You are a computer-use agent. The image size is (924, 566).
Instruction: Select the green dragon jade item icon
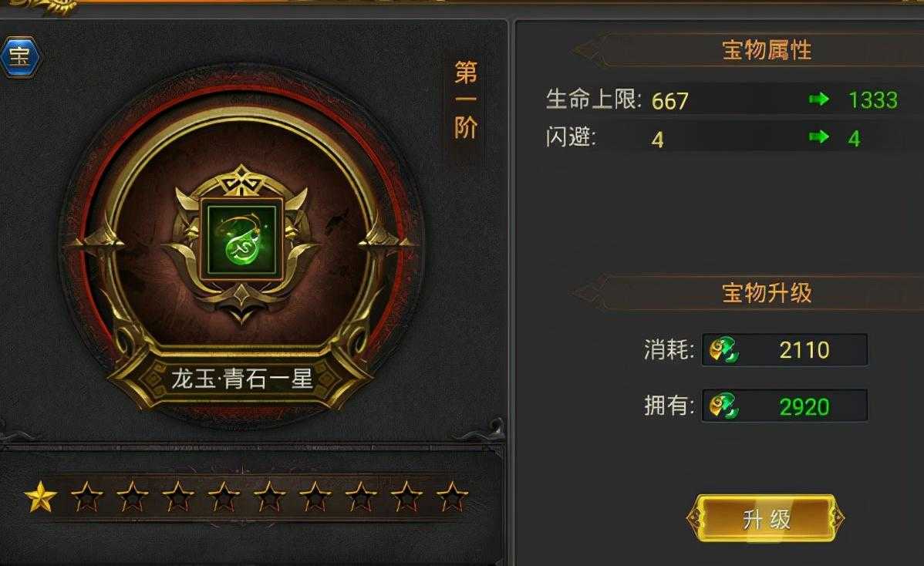point(241,239)
